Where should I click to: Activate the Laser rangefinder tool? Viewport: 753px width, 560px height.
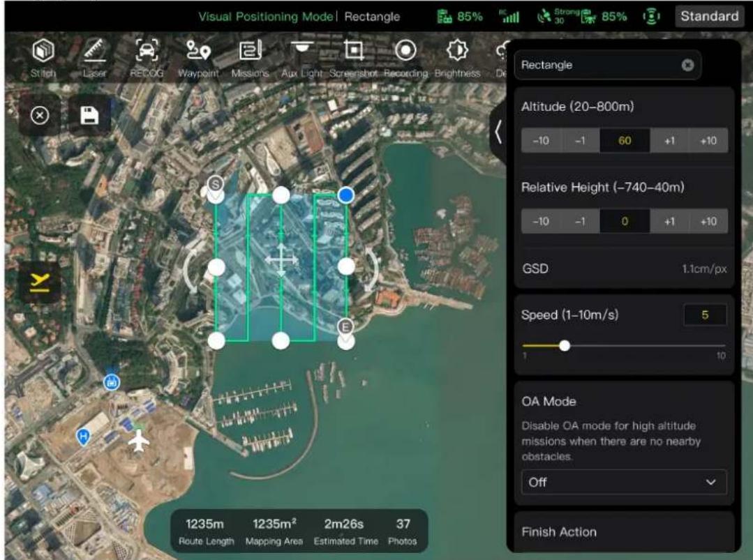pyautogui.click(x=95, y=58)
